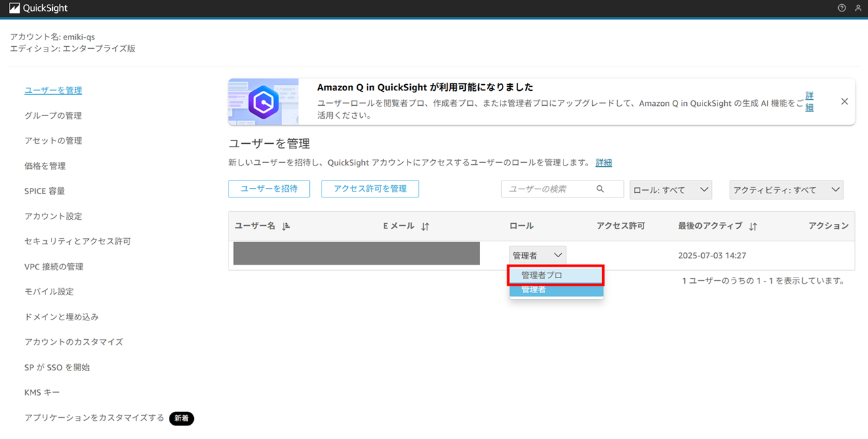Open アカウントのカスタマイズ sidebar item
The image size is (868, 439).
tap(74, 342)
